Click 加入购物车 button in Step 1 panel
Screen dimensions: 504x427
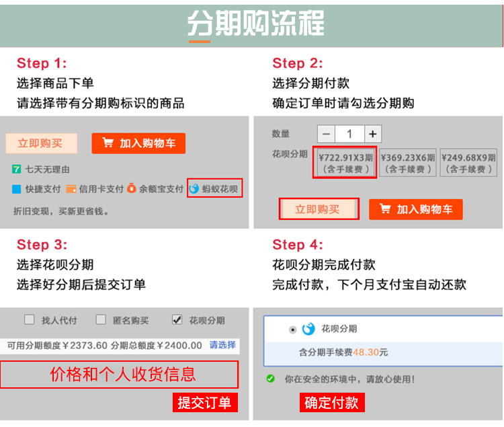click(x=138, y=143)
